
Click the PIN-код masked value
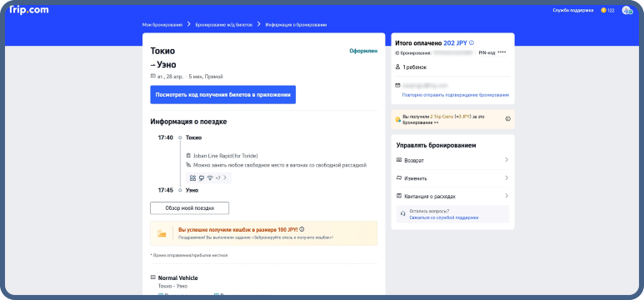click(x=502, y=53)
